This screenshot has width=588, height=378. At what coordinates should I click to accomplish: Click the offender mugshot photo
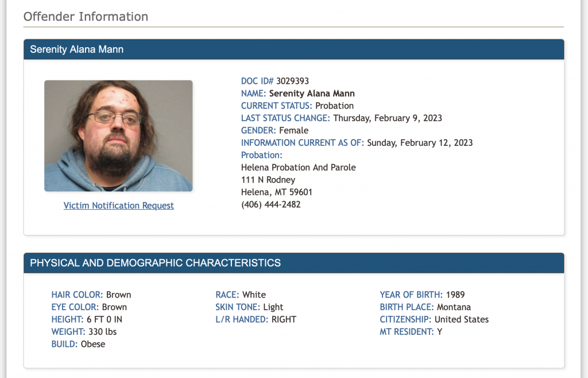pos(118,136)
